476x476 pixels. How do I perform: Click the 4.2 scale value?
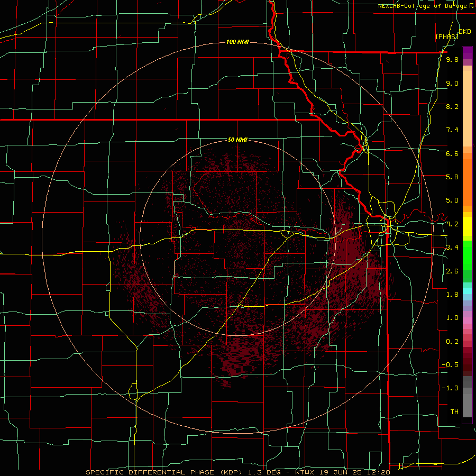(452, 224)
